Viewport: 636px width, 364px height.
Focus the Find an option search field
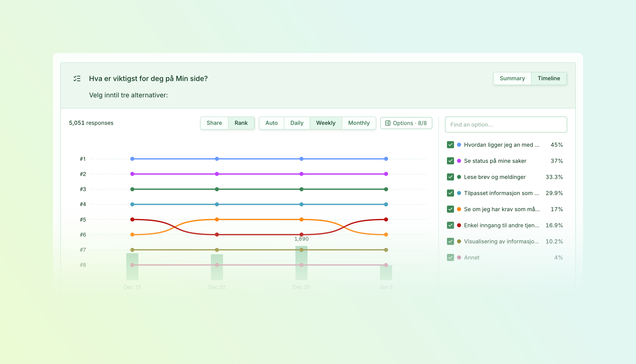coord(506,125)
